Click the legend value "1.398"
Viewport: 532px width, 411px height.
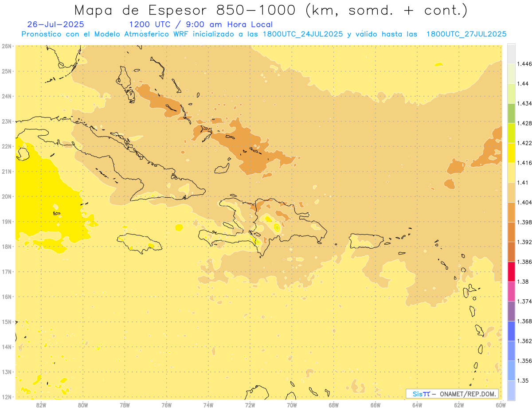[x=524, y=222]
